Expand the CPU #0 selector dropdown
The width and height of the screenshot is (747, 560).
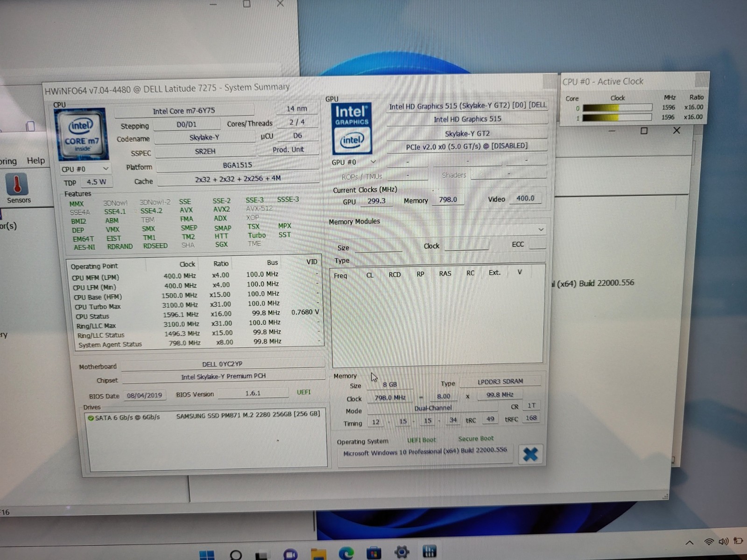[x=85, y=169]
